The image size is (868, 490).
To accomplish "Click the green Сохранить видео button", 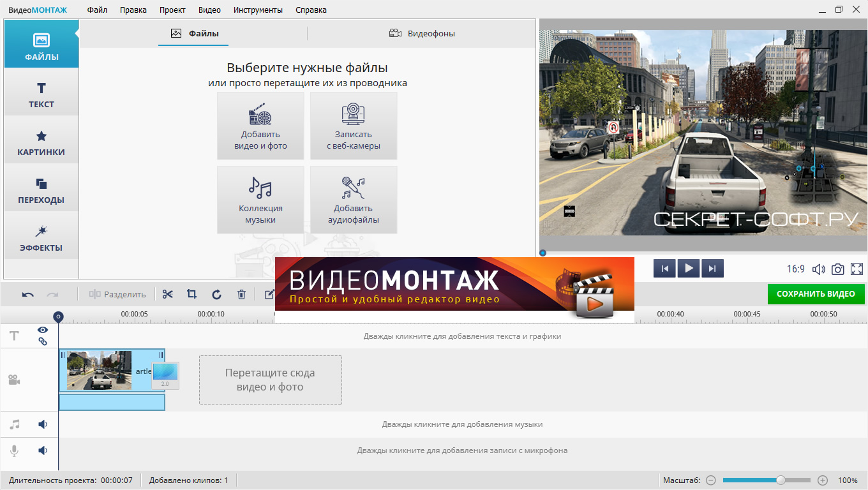I will pos(816,294).
